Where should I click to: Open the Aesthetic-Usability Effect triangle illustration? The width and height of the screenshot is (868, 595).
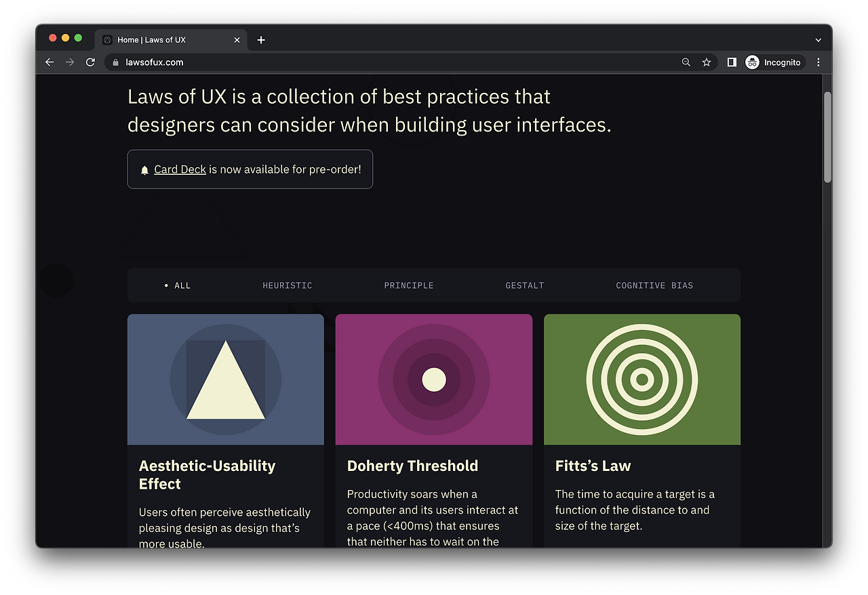coord(226,379)
